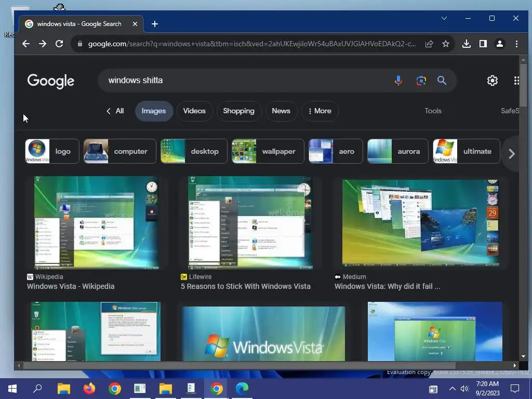This screenshot has height=399, width=532.
Task: Filter images by ultimate chip
Action: coord(466,151)
